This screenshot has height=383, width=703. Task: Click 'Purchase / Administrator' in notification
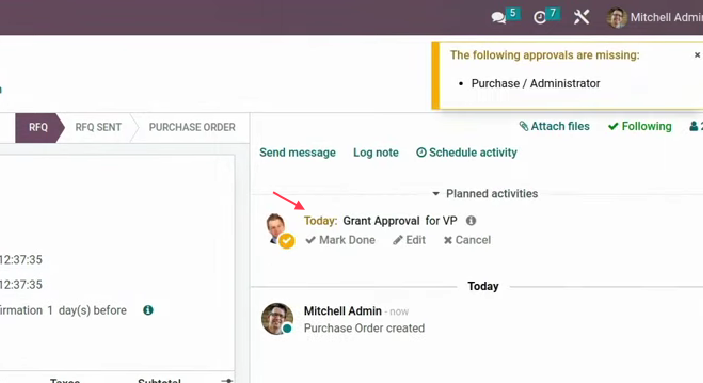[536, 83]
